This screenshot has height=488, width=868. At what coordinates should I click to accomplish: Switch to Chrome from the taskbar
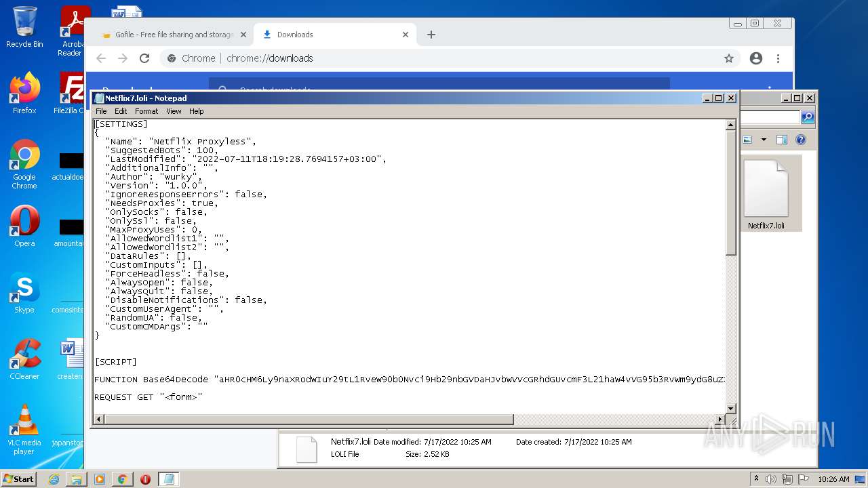click(x=122, y=479)
